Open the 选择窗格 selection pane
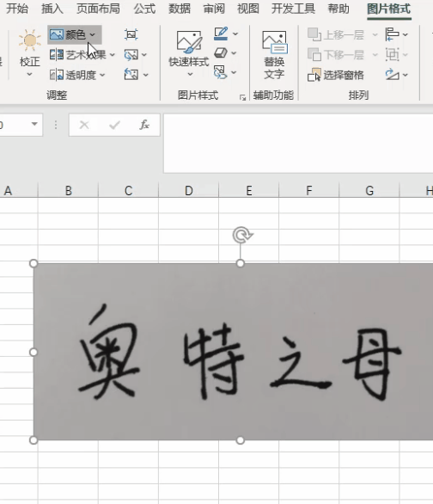Viewport: 433px width, 504px height. tap(335, 75)
